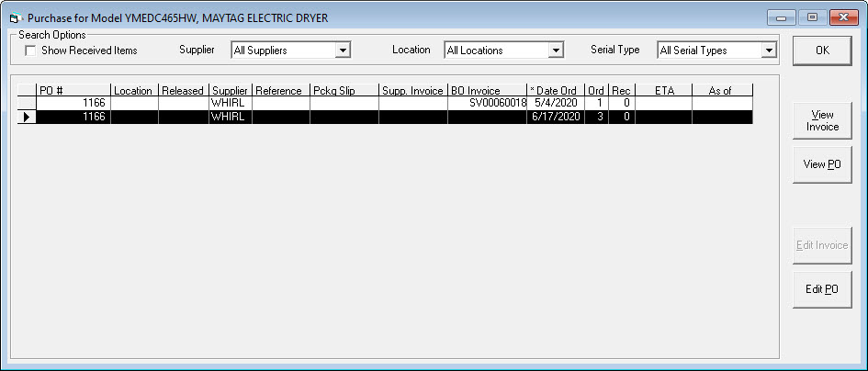This screenshot has height=371, width=868.
Task: Click the View PO button
Action: 822,164
